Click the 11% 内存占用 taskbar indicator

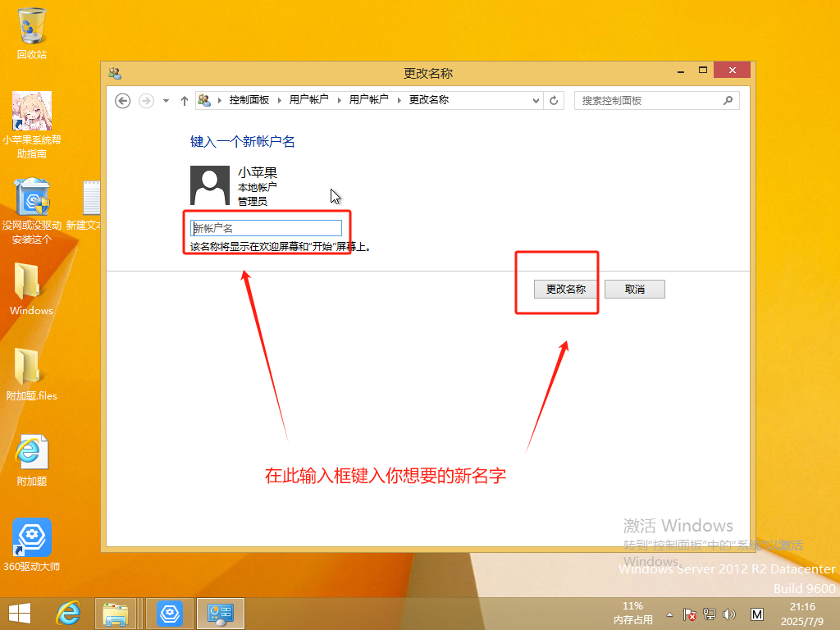click(632, 614)
